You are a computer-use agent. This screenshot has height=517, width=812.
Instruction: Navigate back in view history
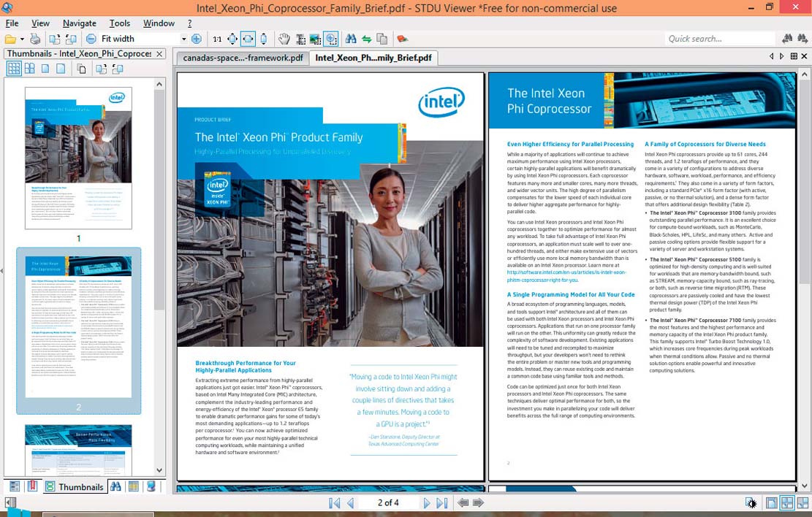pos(463,502)
